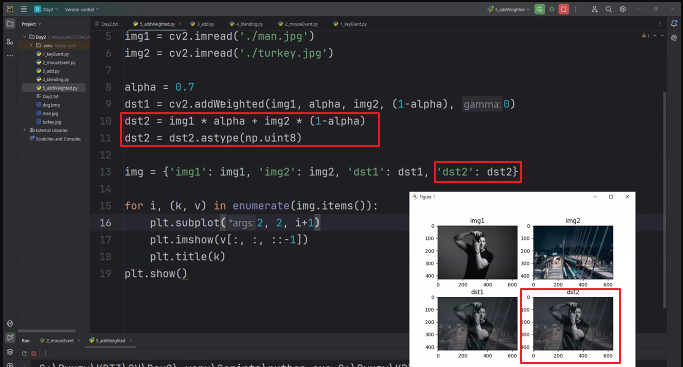Open editor tabs options ellipsis
The height and width of the screenshot is (367, 683).
(659, 24)
